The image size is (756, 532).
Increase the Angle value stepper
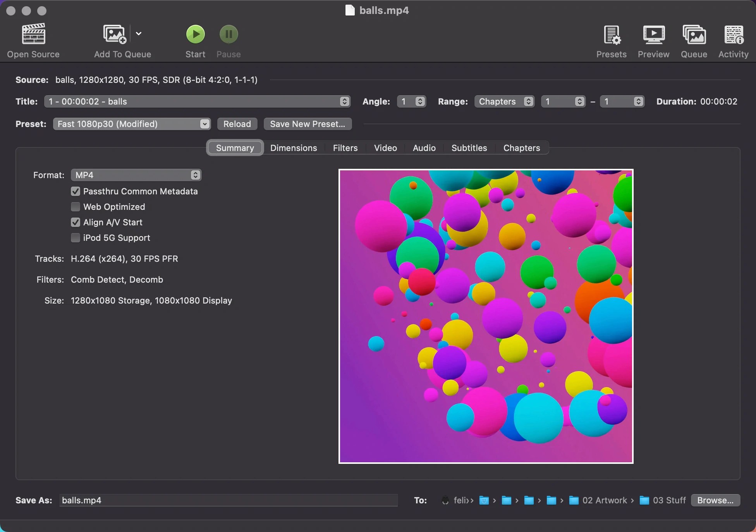[421, 99]
